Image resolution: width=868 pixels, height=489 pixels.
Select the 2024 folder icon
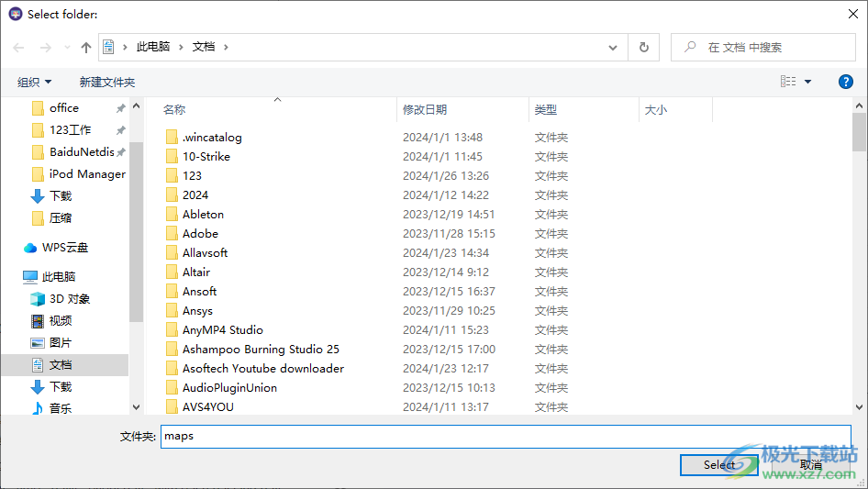[172, 194]
